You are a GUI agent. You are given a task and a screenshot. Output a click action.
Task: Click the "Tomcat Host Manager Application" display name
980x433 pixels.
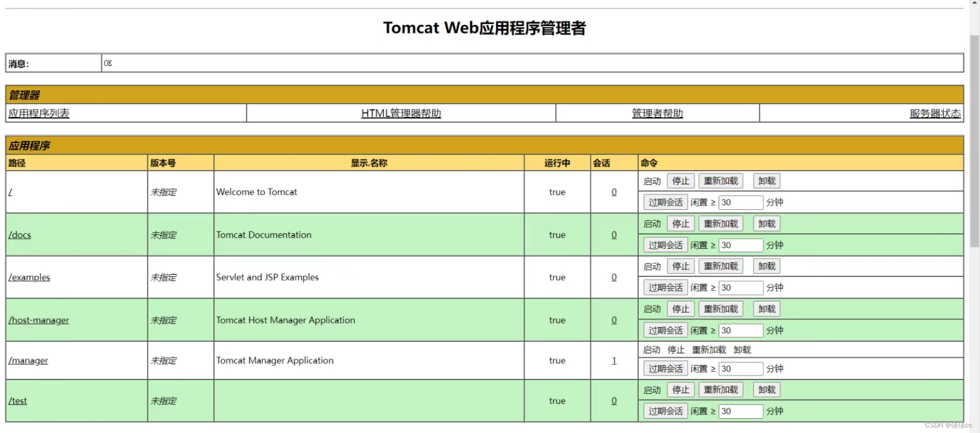coord(286,320)
